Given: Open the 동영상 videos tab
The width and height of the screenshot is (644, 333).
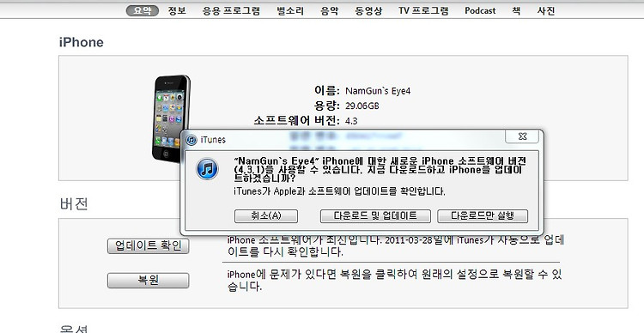Looking at the screenshot, I should pos(368,10).
